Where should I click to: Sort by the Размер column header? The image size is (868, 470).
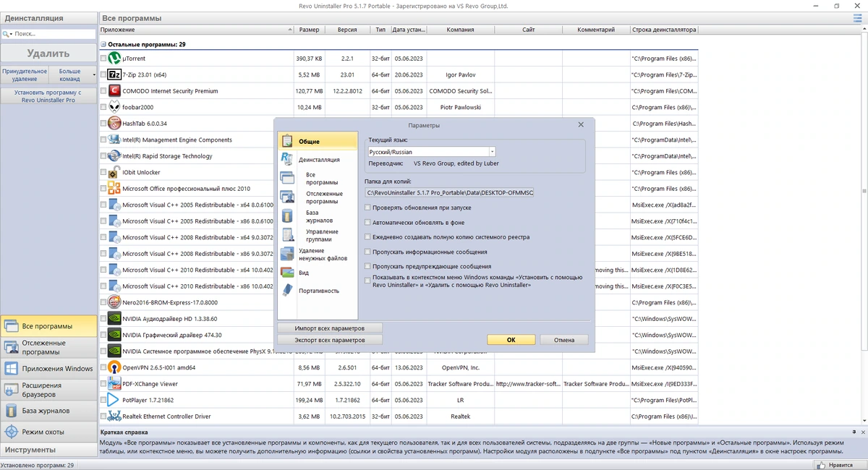point(309,30)
